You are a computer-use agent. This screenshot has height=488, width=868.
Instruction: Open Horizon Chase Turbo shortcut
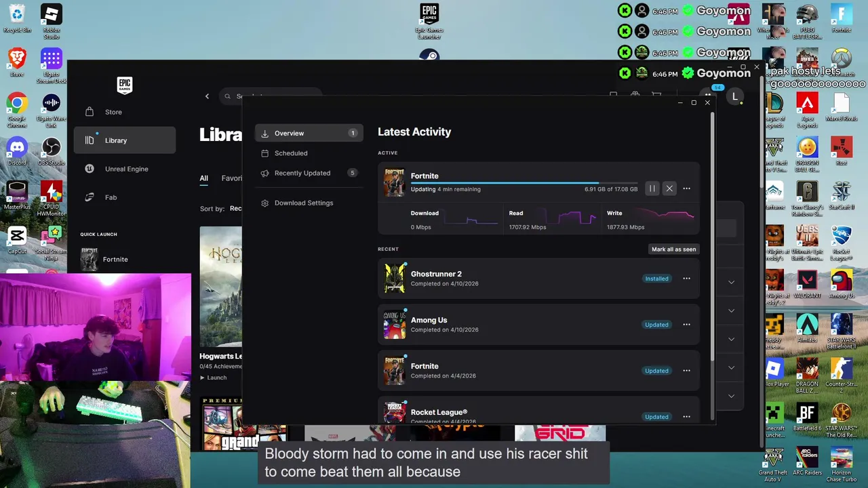pos(842,464)
